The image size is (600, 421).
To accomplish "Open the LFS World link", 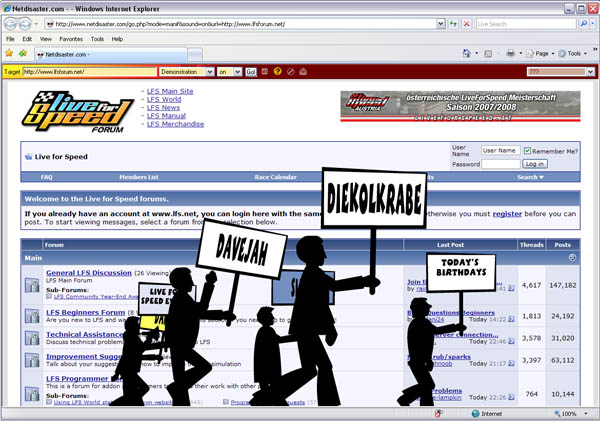I will tap(164, 100).
